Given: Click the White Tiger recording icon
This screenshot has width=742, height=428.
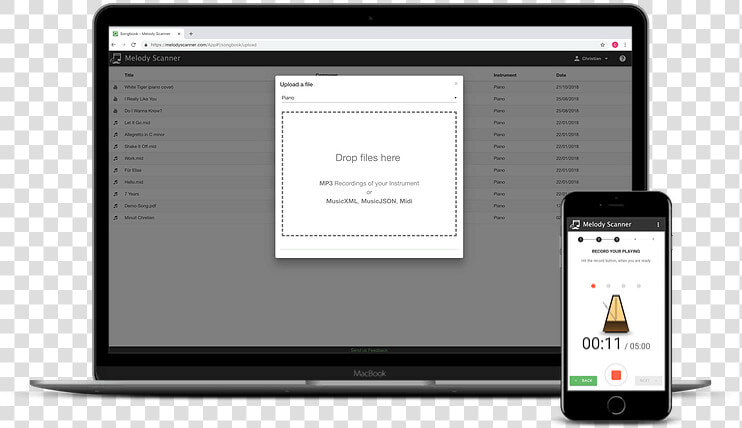Looking at the screenshot, I should pyautogui.click(x=115, y=87).
